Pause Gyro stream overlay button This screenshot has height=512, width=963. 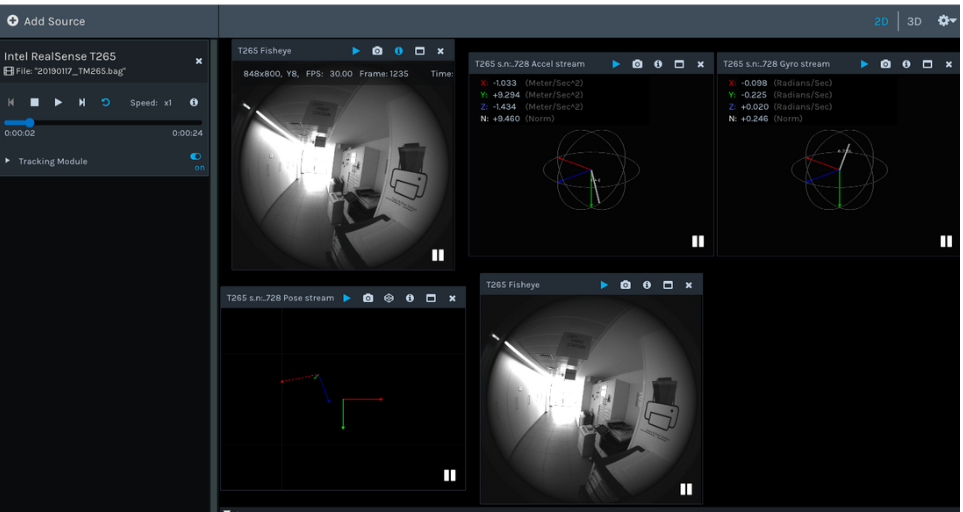point(946,241)
